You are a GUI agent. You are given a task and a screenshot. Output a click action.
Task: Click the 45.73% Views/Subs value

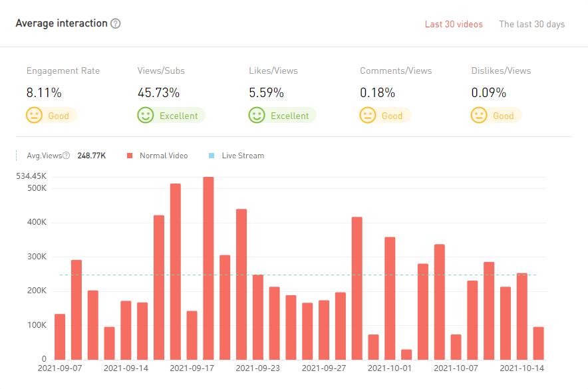[158, 93]
